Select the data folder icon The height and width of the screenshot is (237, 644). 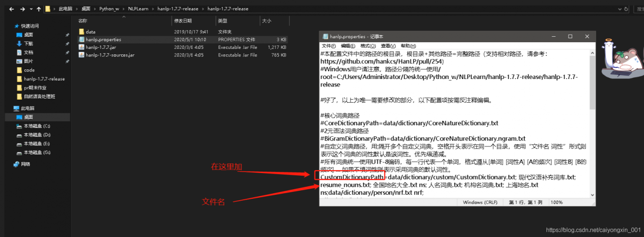coord(82,32)
